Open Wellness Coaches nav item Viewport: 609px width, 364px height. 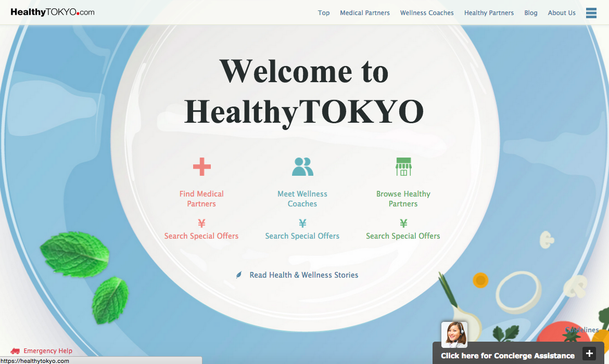(x=427, y=13)
